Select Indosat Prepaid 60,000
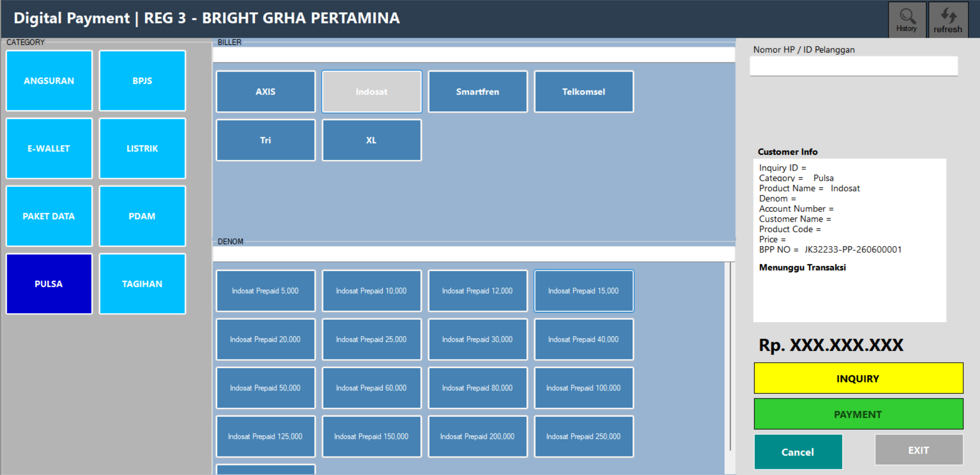The height and width of the screenshot is (475, 980). click(371, 388)
